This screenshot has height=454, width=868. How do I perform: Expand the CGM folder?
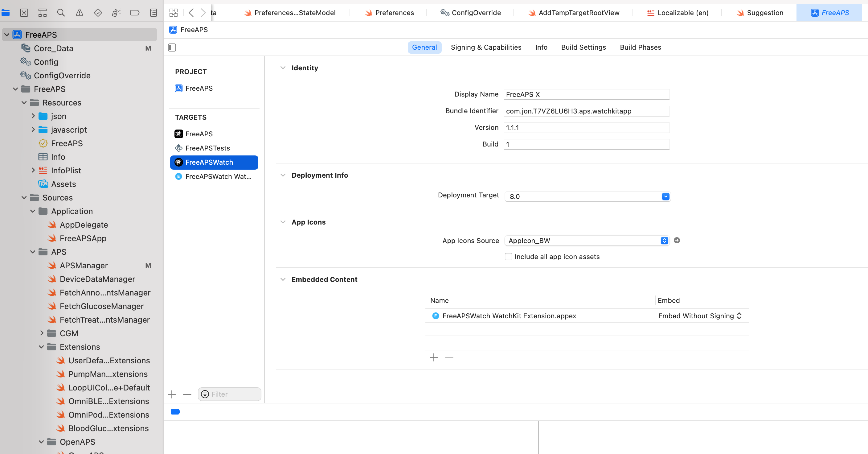point(42,333)
